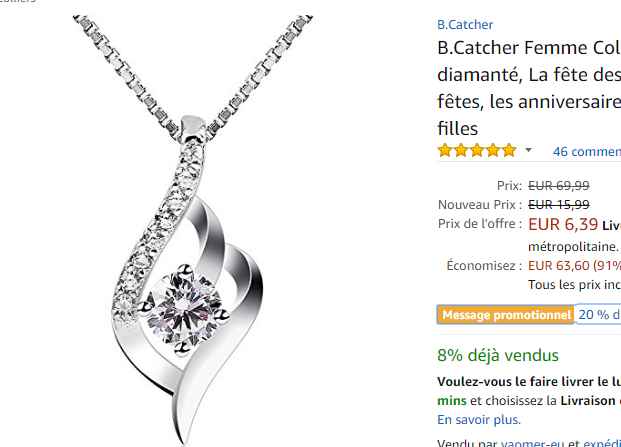Open the 20 % promotional offer text

[599, 314]
